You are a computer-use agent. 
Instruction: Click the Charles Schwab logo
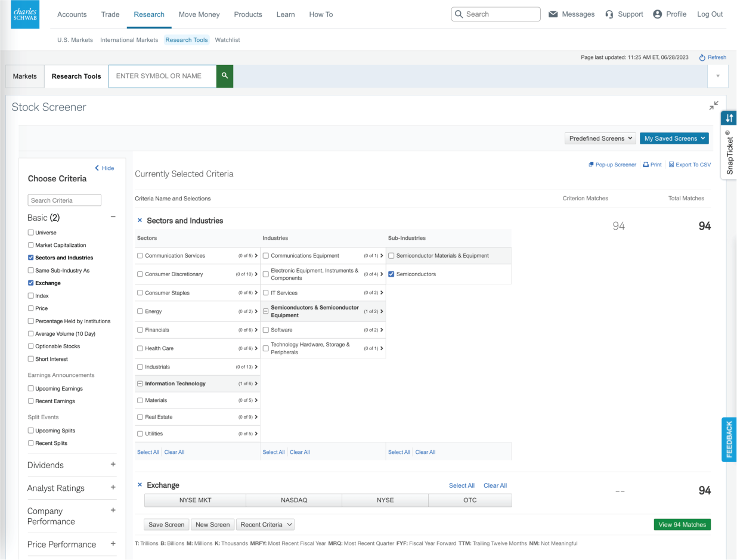(25, 14)
